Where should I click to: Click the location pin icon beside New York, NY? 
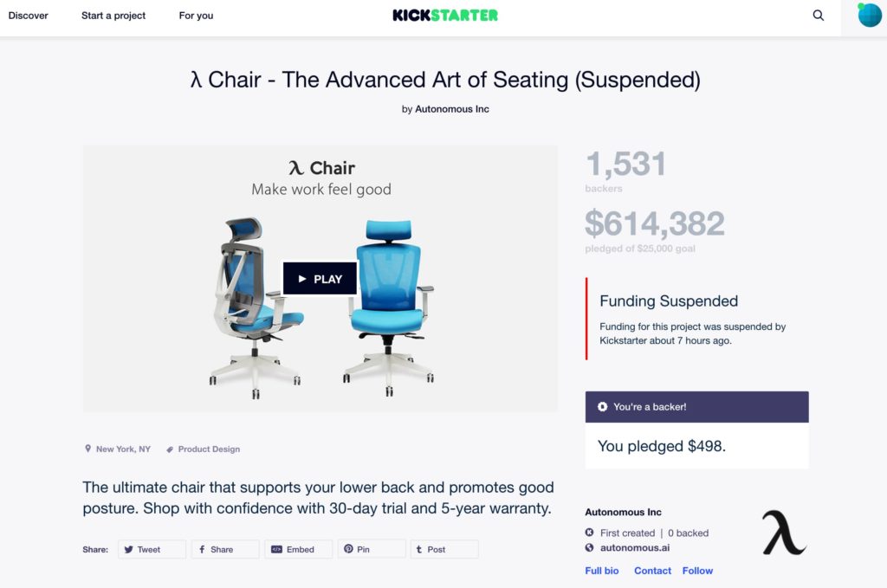pyautogui.click(x=87, y=449)
